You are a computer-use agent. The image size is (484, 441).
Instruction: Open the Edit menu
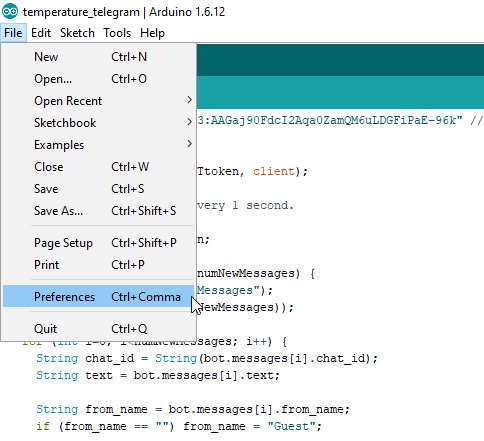click(41, 33)
